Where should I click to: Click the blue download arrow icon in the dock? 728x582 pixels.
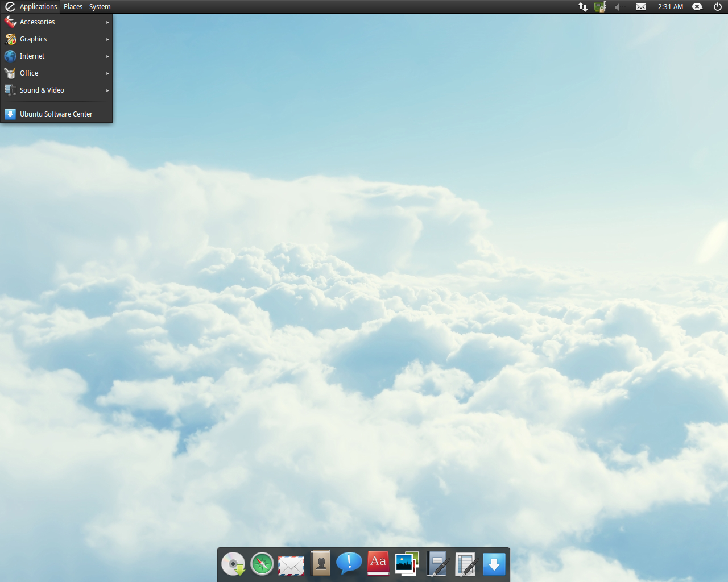pos(494,564)
